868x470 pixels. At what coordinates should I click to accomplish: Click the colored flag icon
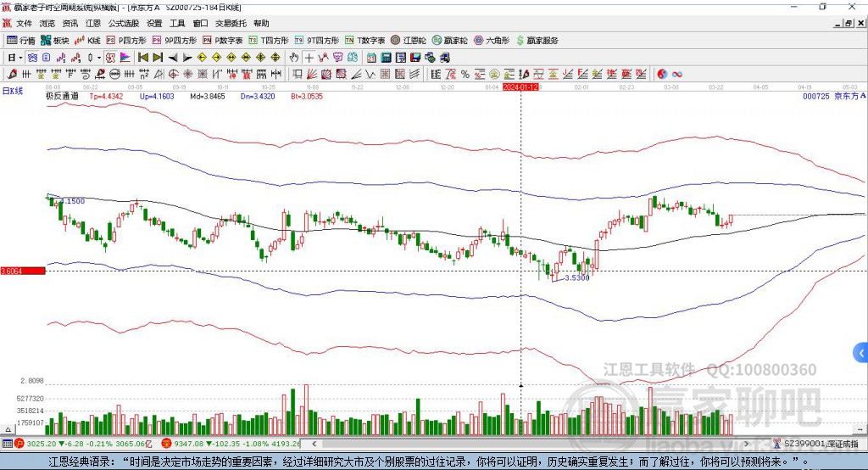(125, 58)
